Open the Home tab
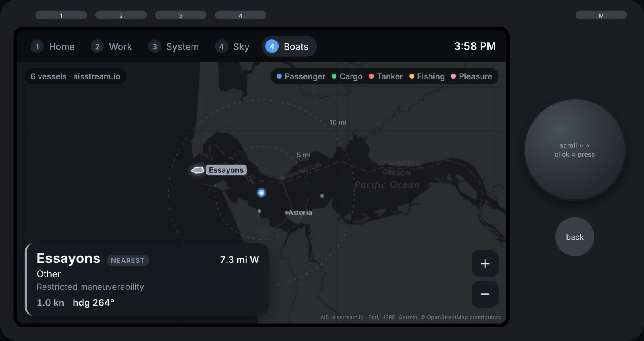The height and width of the screenshot is (341, 644). (x=53, y=47)
